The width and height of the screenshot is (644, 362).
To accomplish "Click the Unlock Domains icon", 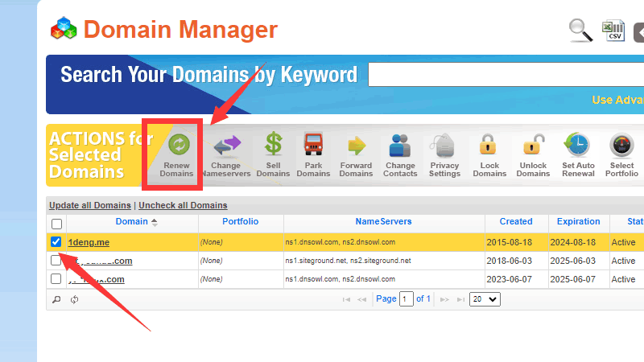I will (533, 144).
